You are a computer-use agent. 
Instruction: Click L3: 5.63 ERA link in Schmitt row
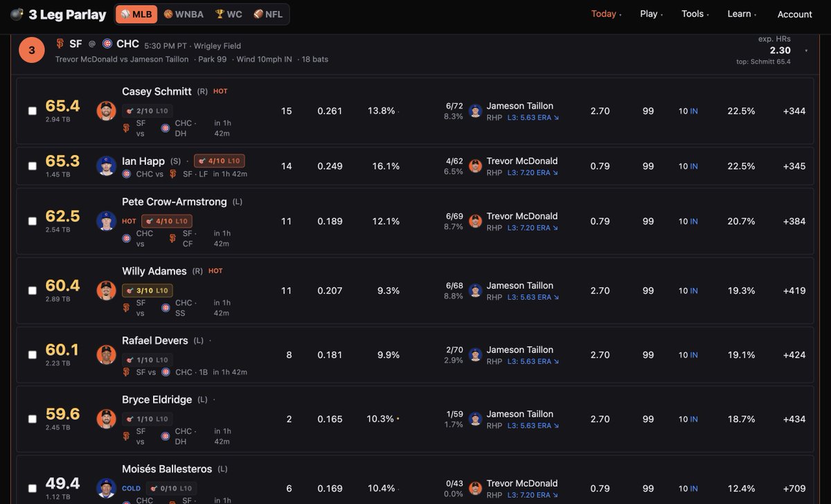coord(533,117)
